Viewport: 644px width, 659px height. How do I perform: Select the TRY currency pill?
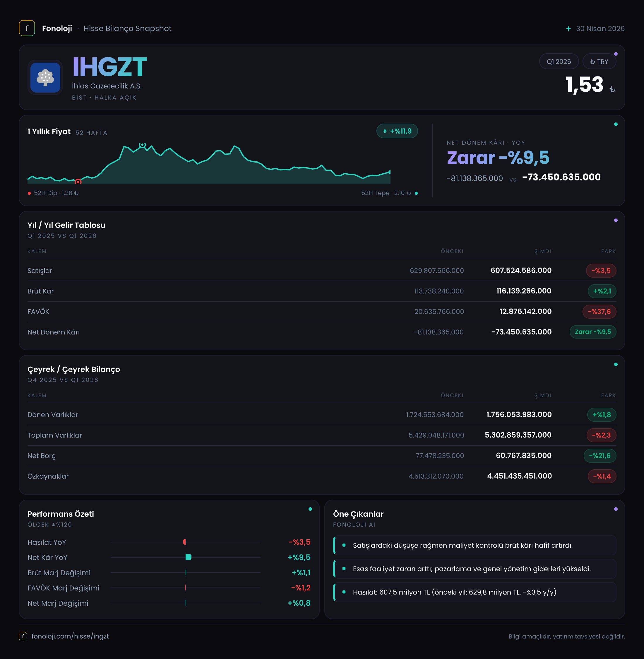click(599, 62)
